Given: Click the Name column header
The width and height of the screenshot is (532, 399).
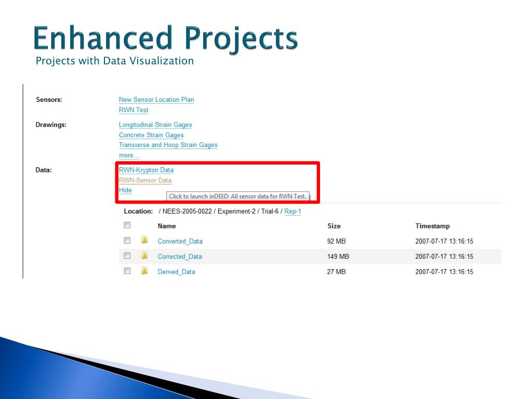Looking at the screenshot, I should (167, 226).
